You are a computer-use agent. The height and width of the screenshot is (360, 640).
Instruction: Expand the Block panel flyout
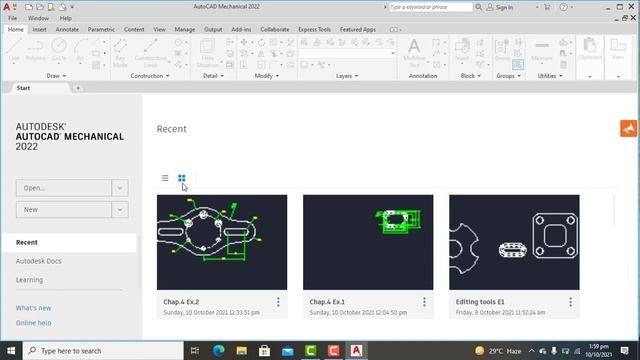coord(471,76)
